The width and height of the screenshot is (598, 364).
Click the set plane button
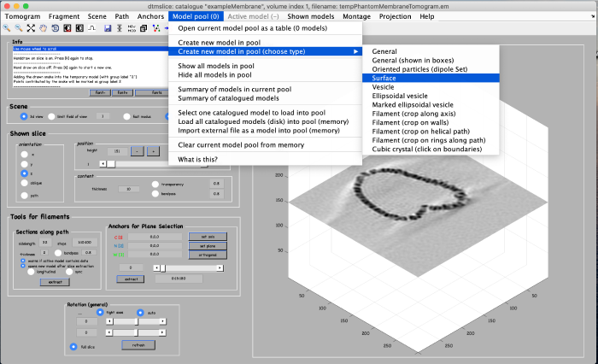[x=208, y=246]
